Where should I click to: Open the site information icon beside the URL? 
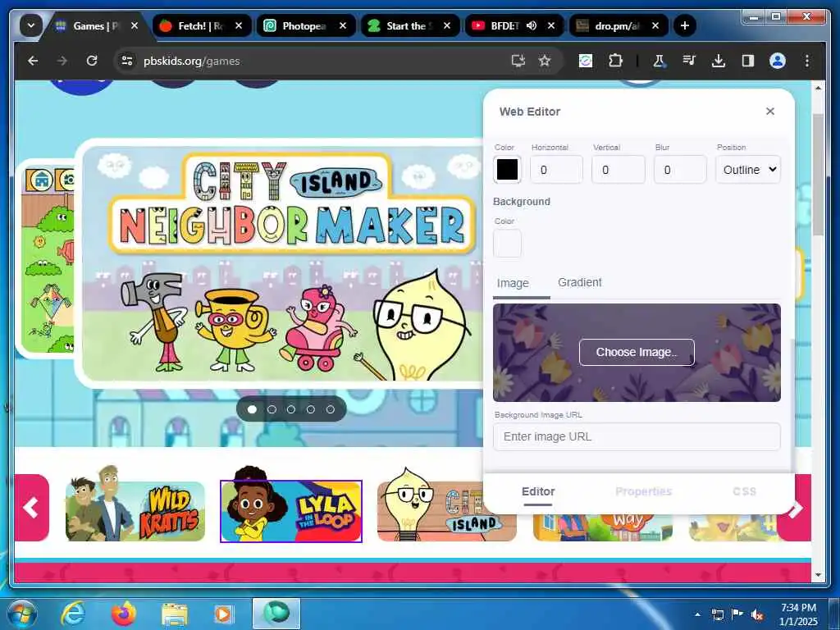(127, 61)
